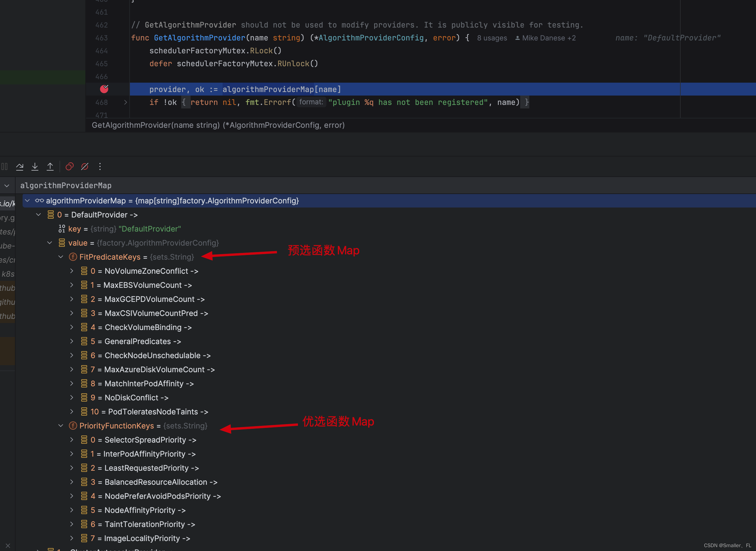The height and width of the screenshot is (551, 756).
Task: Click the list icon of GeneralPredicates row
Action: pos(84,341)
